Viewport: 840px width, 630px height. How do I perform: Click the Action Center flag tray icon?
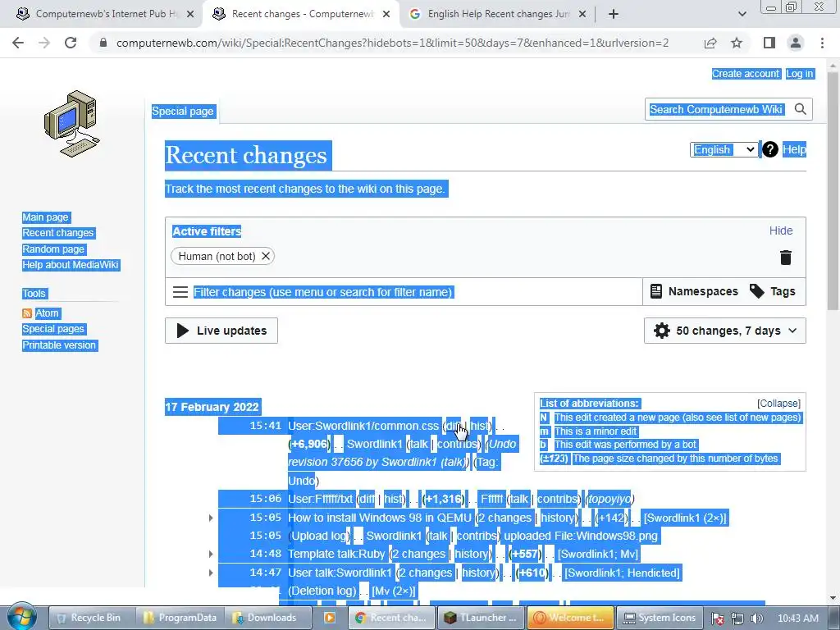718,619
